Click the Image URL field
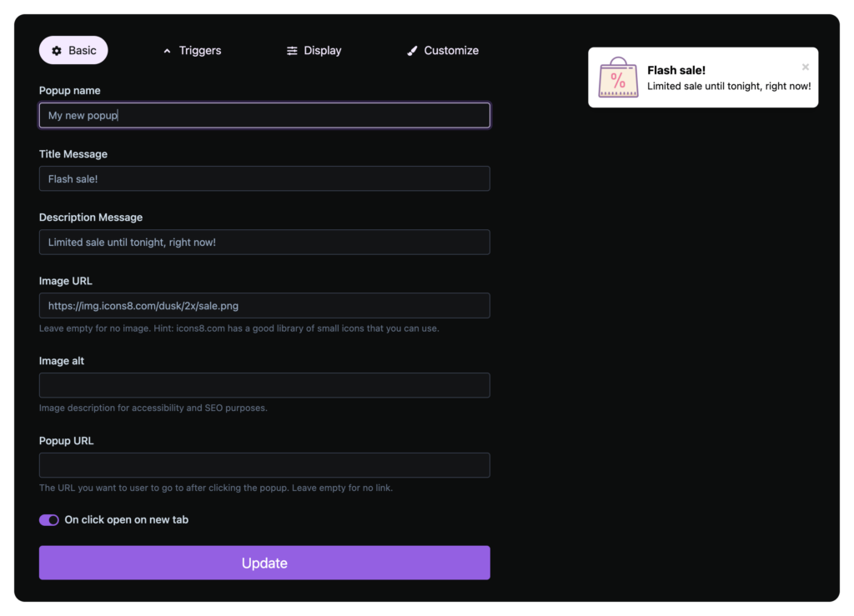Viewport: 854px width, 616px height. [264, 305]
